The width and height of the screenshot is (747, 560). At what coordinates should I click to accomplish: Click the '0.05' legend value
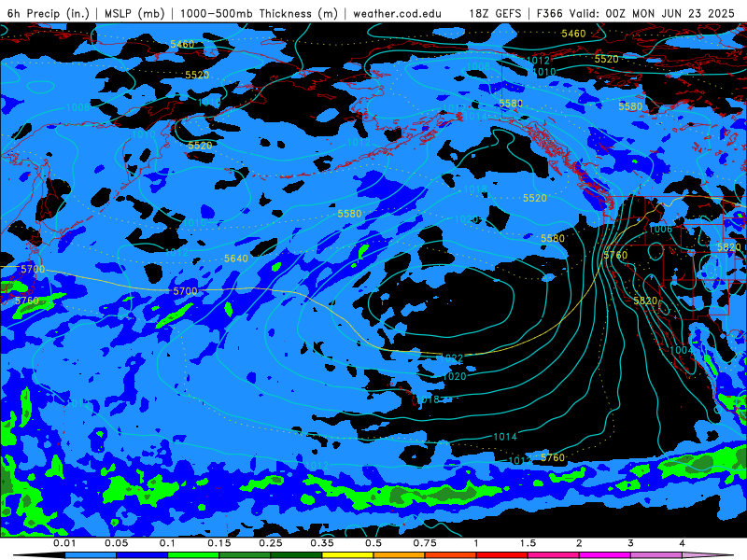click(116, 543)
